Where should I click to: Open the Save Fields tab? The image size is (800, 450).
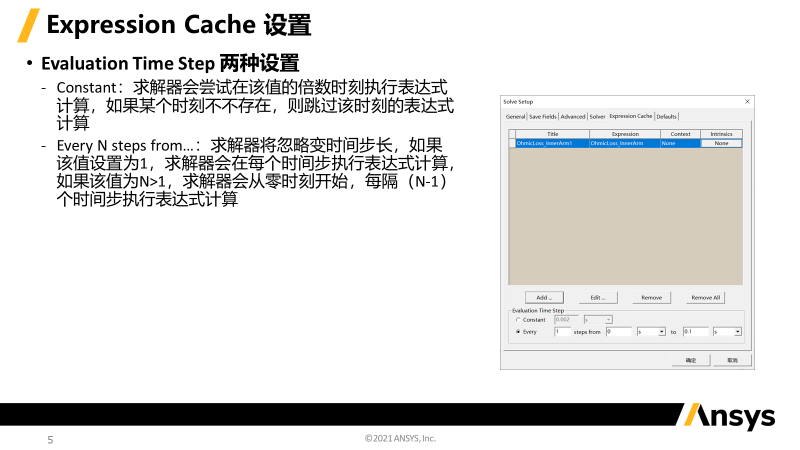coord(542,117)
